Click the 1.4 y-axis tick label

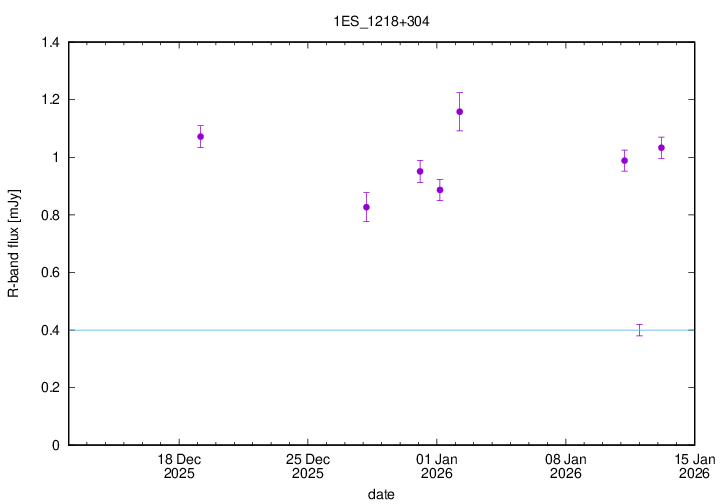click(x=48, y=42)
